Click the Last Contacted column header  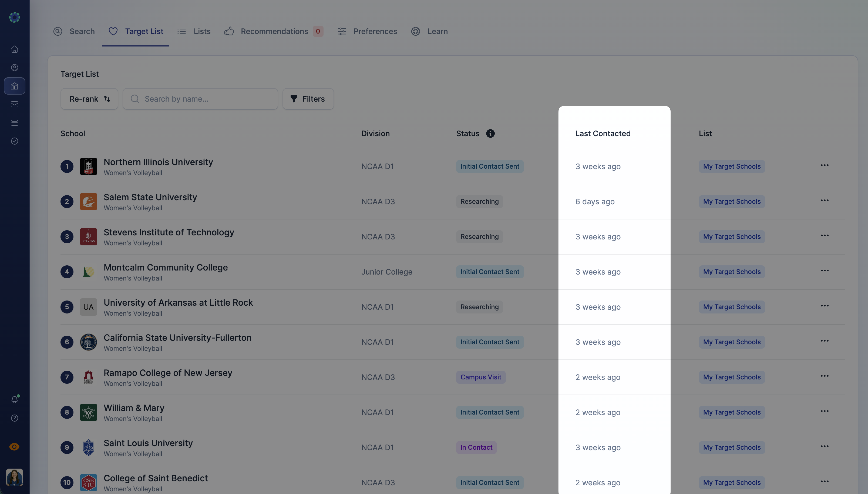pos(603,133)
